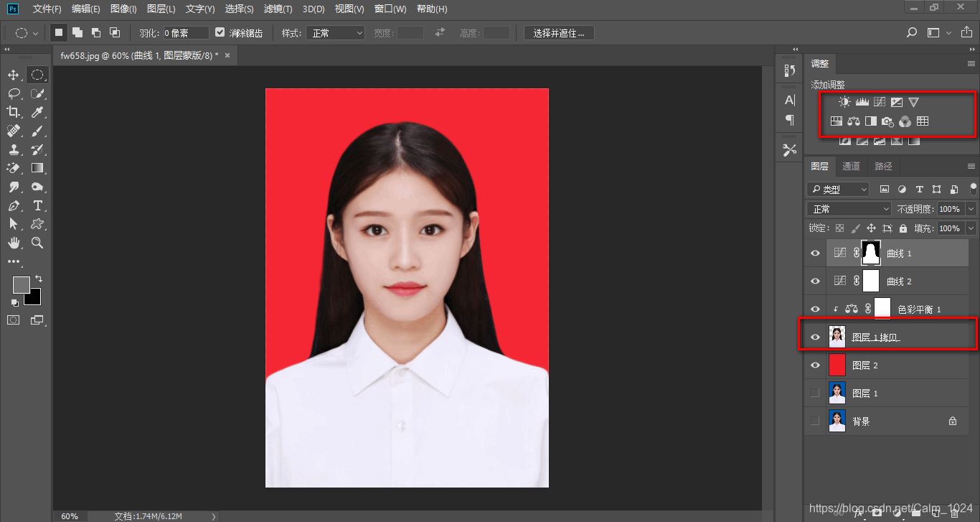Select the Clone Stamp tool
Screen dimensions: 980x522
click(14, 149)
